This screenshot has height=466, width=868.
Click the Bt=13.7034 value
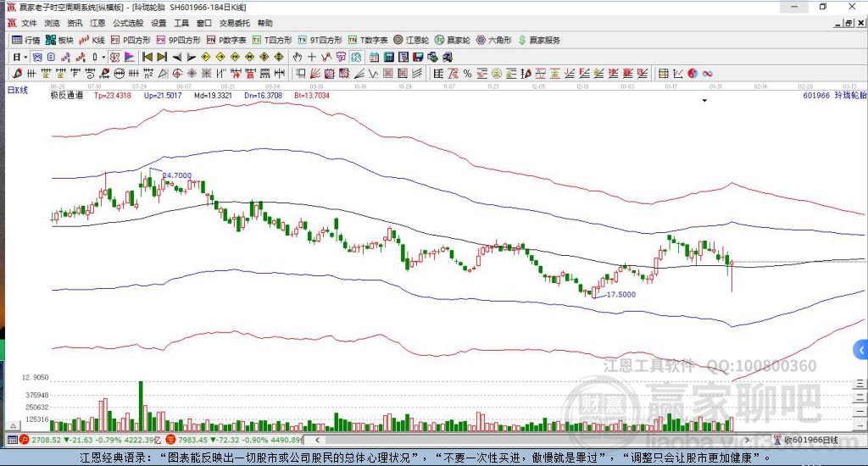312,95
